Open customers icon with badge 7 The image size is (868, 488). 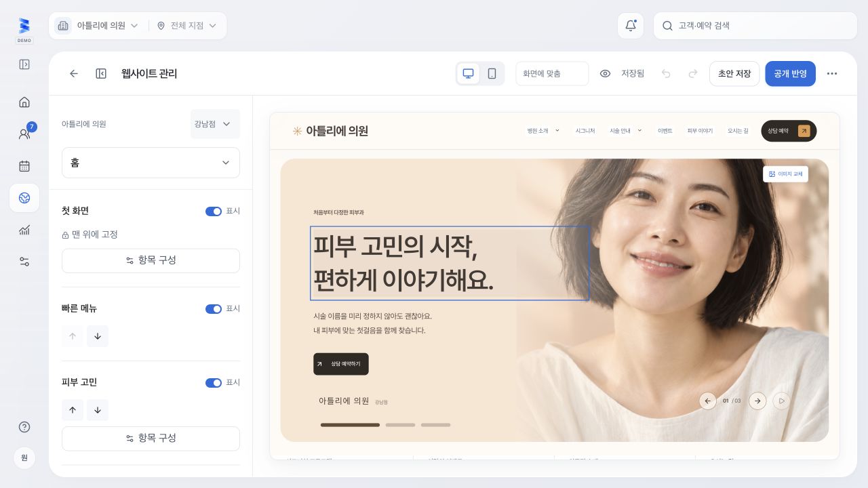point(24,134)
